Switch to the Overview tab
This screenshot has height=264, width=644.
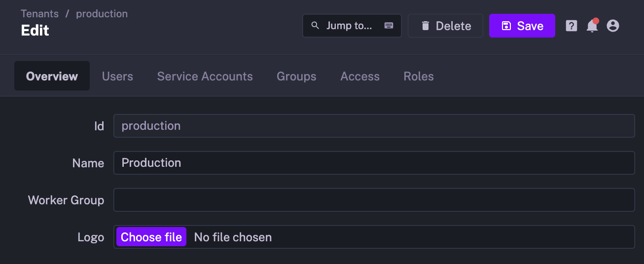[52, 76]
